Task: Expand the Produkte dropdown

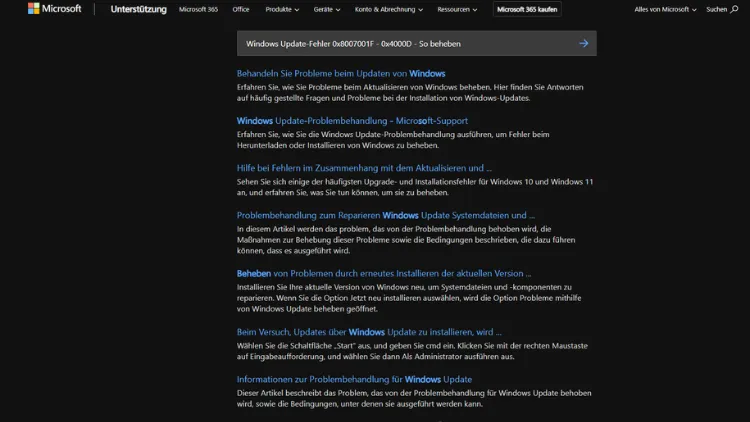Action: point(282,9)
